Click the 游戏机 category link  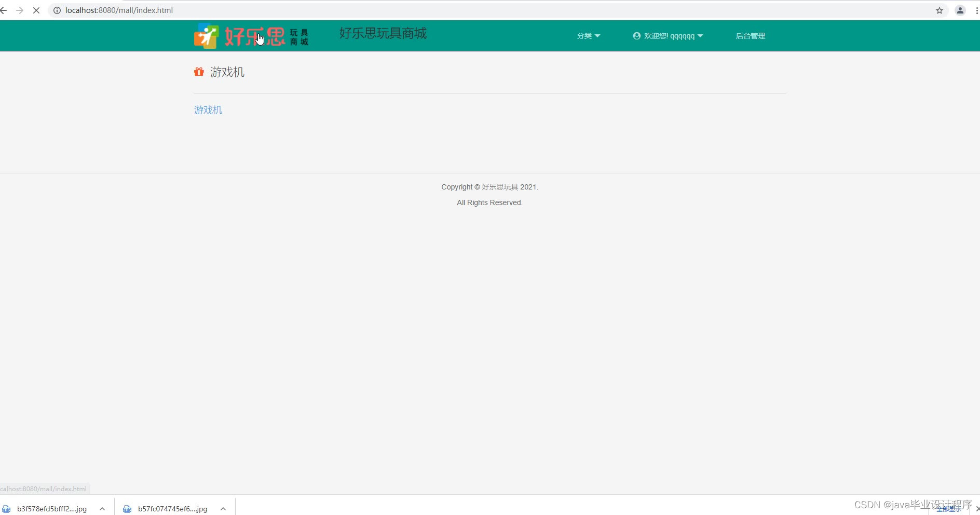tap(208, 110)
